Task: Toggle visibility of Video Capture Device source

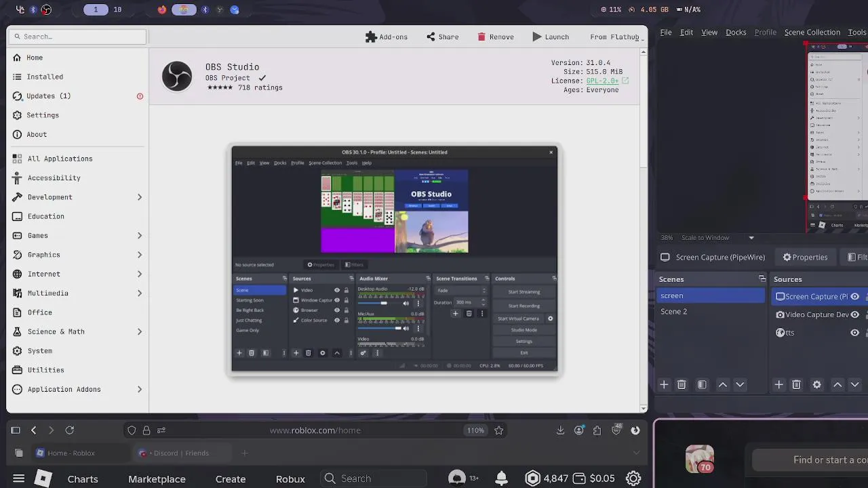Action: [x=854, y=314]
